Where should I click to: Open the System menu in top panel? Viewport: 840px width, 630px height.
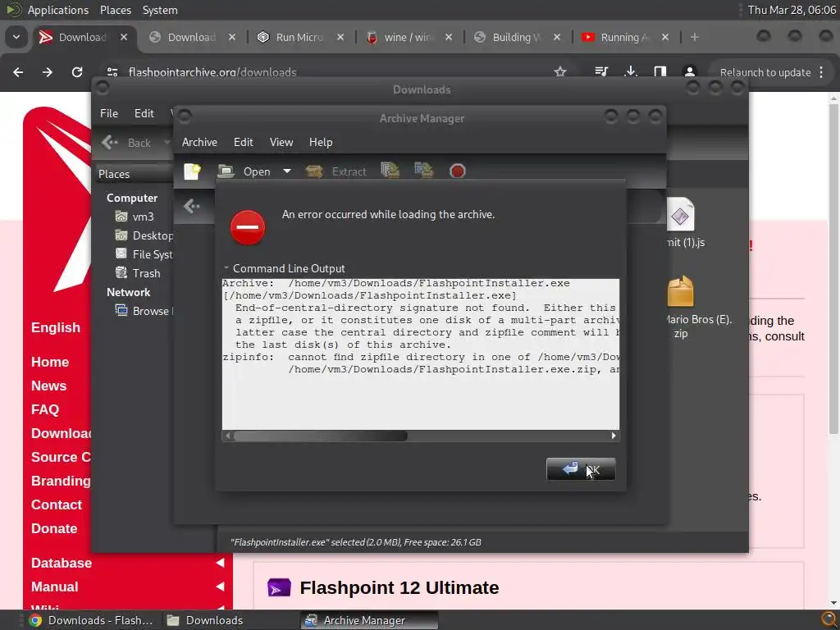[160, 10]
